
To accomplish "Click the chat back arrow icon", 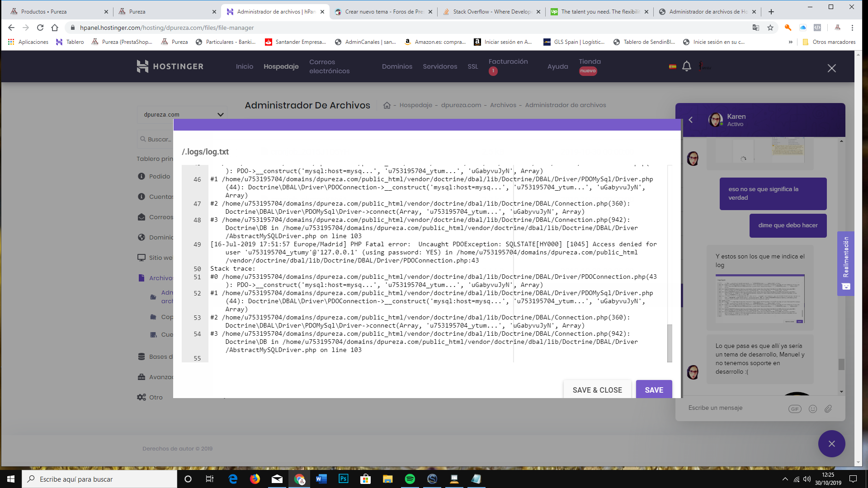I will point(690,120).
